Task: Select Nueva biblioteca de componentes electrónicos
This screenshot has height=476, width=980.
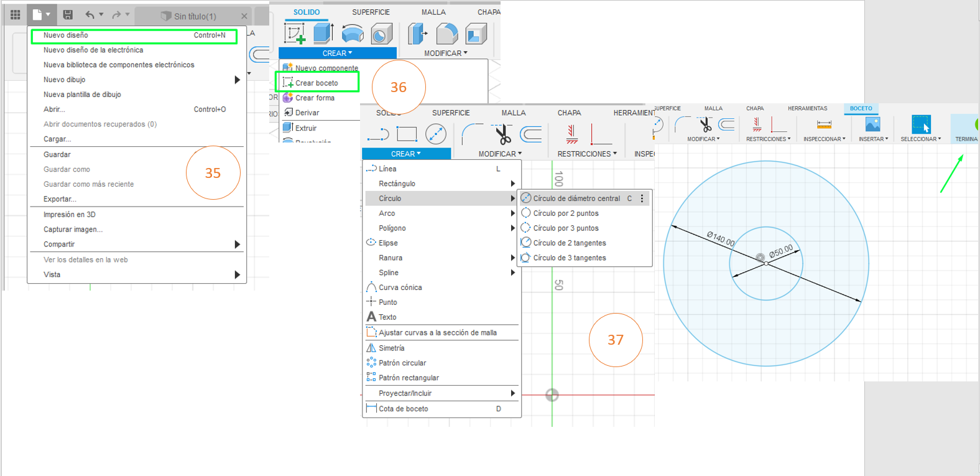Action: point(119,65)
